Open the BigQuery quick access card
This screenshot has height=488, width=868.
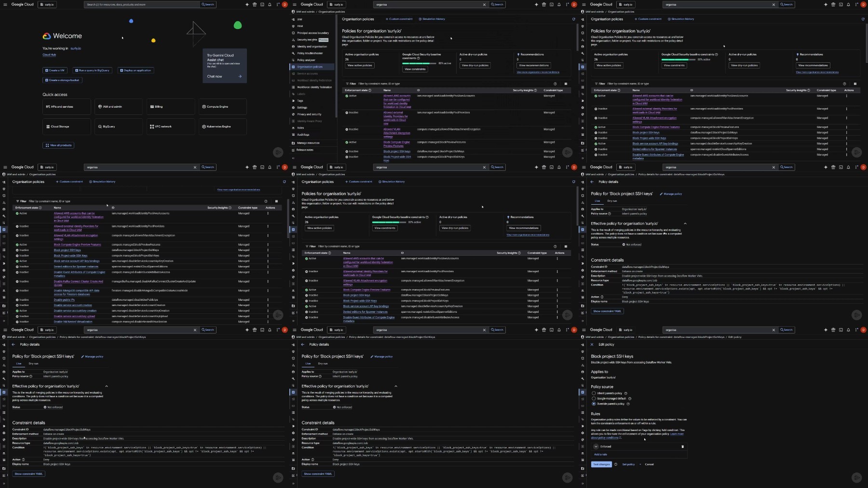(119, 126)
